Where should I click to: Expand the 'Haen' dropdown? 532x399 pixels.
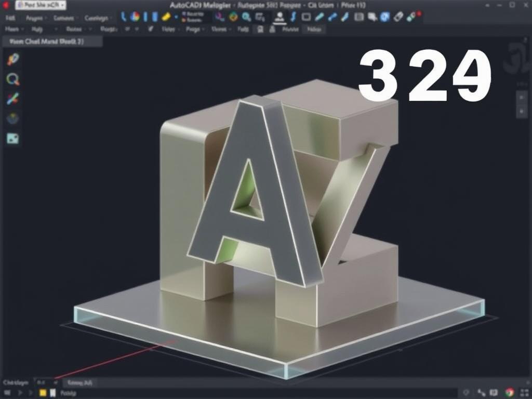click(x=14, y=29)
